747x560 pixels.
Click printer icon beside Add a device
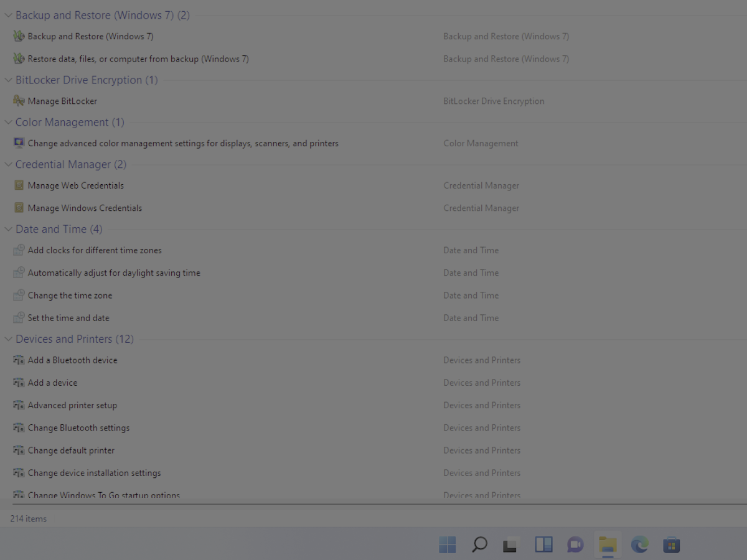19,383
